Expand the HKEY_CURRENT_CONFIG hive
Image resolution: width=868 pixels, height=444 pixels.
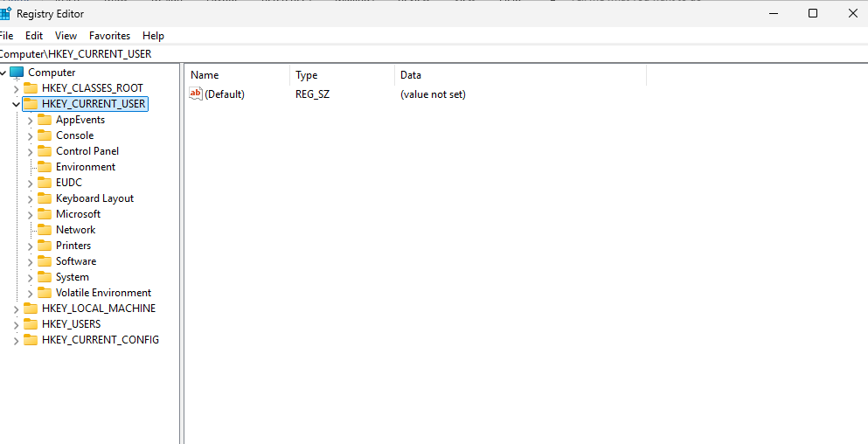[16, 341]
